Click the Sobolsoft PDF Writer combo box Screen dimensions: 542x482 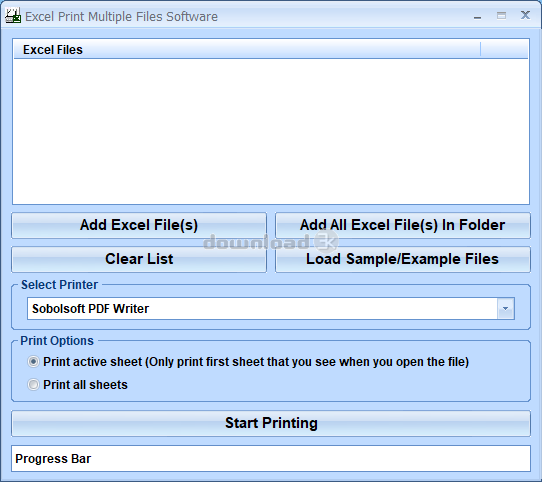tap(271, 308)
